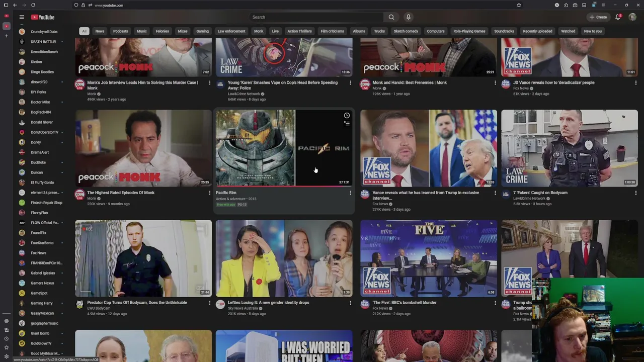Filter feed by Gaming chip
644x362 pixels.
pos(202,31)
